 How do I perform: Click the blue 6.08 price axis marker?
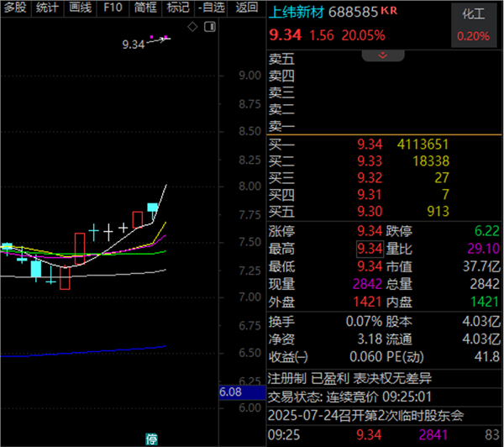243,392
